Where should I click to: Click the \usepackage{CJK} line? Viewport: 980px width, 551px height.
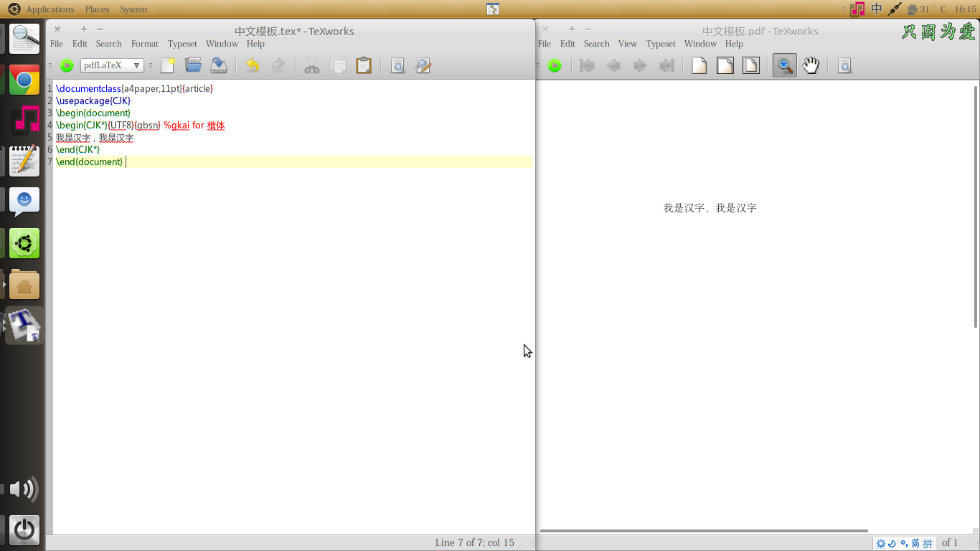[93, 100]
